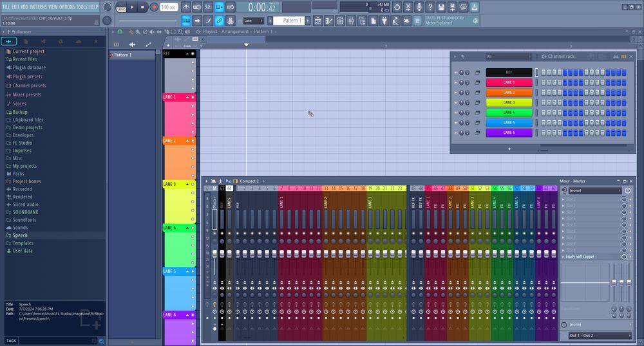Screen dimensions: 644x346
Task: Click the save project floppy icon
Action: coord(441,7)
